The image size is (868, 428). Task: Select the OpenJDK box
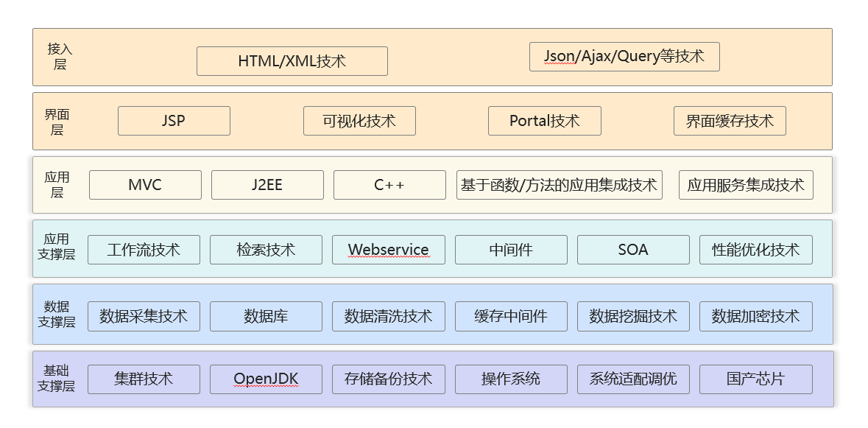pos(266,379)
